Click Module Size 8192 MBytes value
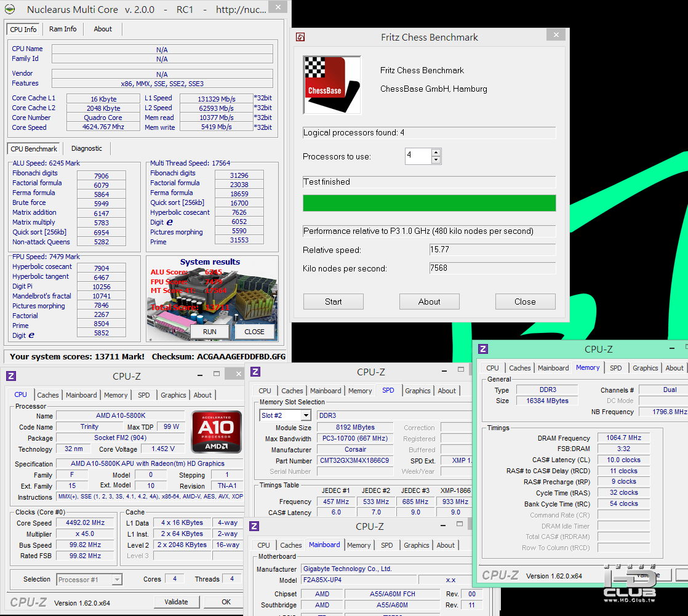The width and height of the screenshot is (688, 616). pyautogui.click(x=355, y=427)
